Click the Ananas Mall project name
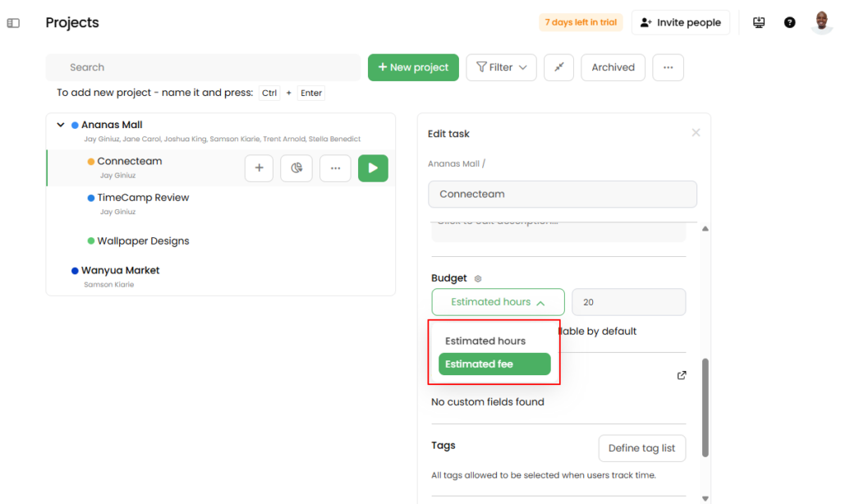The width and height of the screenshot is (841, 504). click(112, 125)
